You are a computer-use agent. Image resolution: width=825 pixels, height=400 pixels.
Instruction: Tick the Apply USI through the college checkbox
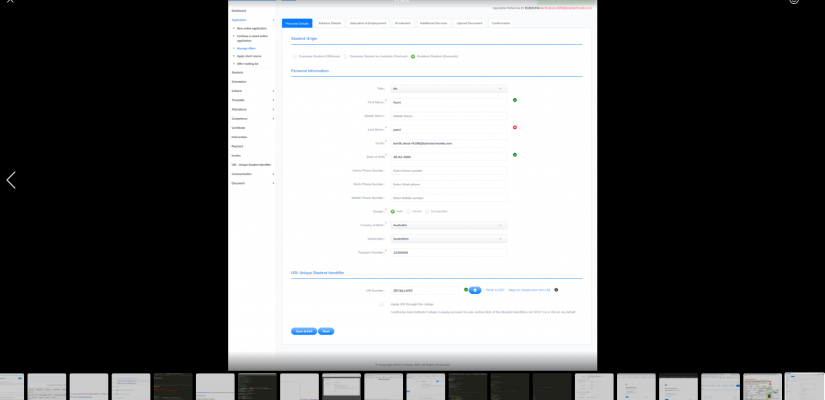coord(382,304)
